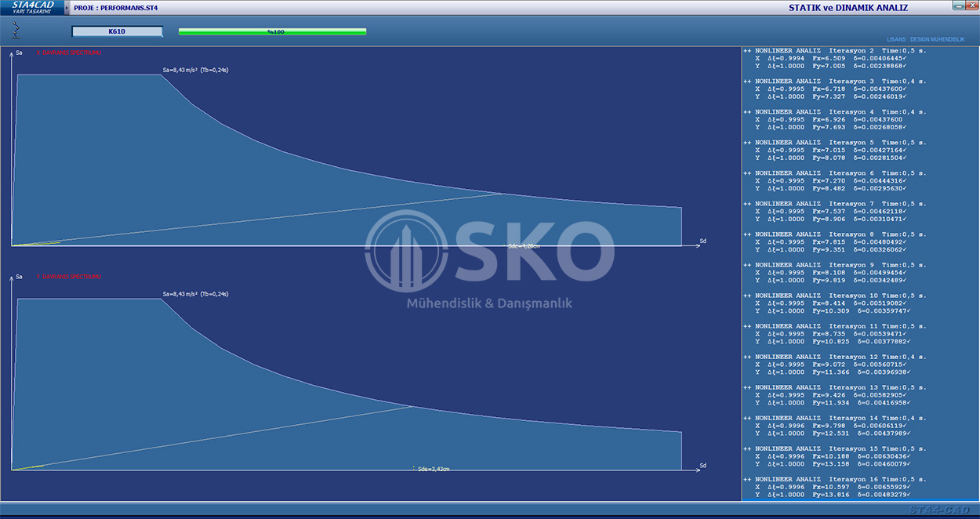Click the K610 element field
980x519 pixels.
(x=117, y=32)
